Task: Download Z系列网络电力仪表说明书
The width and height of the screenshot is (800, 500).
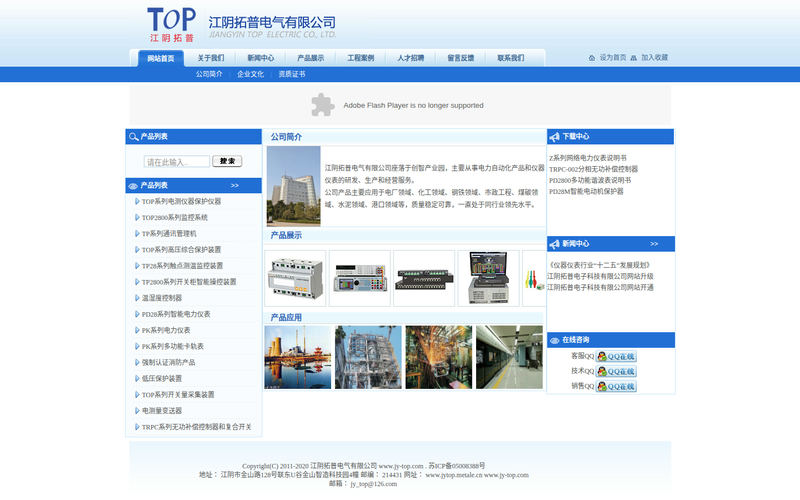Action: pyautogui.click(x=588, y=158)
